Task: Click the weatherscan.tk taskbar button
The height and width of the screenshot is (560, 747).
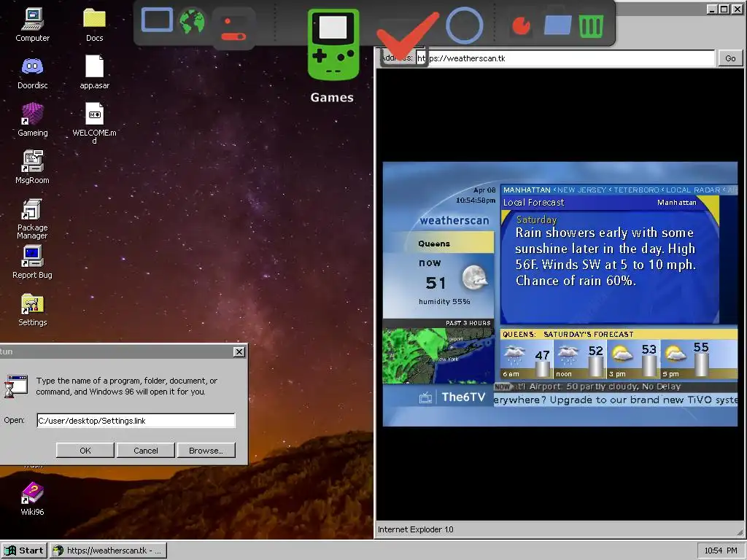Action: (x=108, y=551)
